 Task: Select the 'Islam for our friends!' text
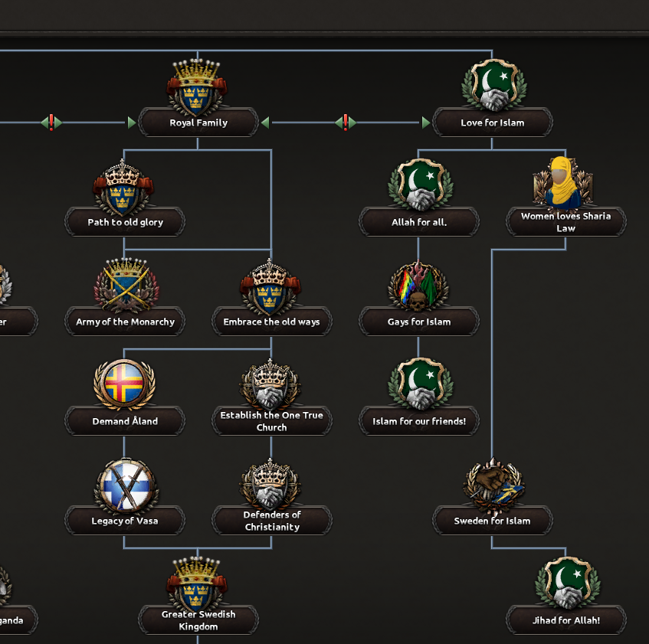[419, 421]
